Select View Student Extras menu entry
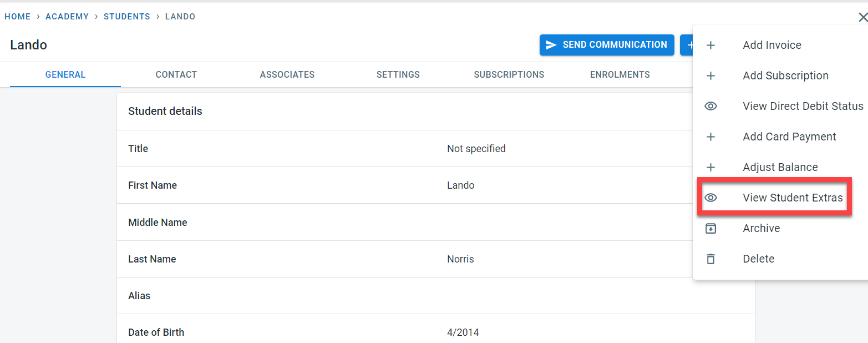Image resolution: width=868 pixels, height=343 pixels. click(793, 198)
